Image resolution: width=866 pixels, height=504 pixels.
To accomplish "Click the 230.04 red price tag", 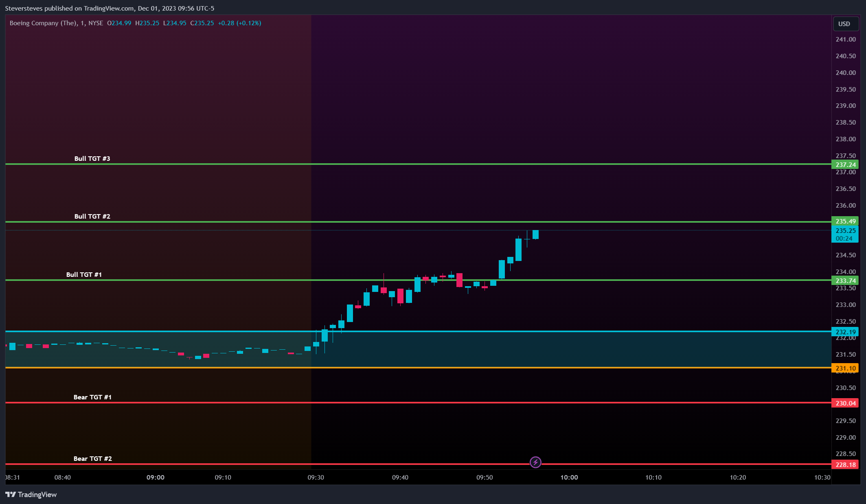I will (845, 403).
